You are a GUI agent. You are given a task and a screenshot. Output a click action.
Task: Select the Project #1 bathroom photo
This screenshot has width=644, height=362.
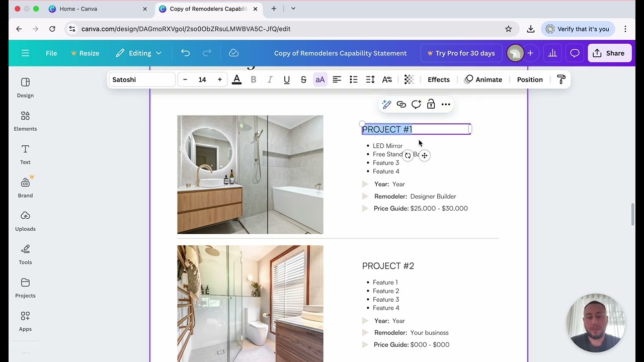[250, 174]
